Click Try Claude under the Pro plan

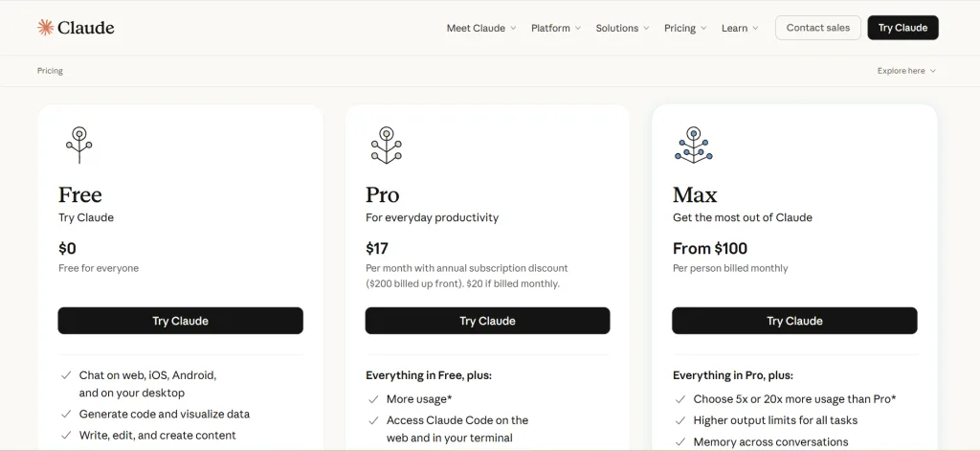coord(487,321)
